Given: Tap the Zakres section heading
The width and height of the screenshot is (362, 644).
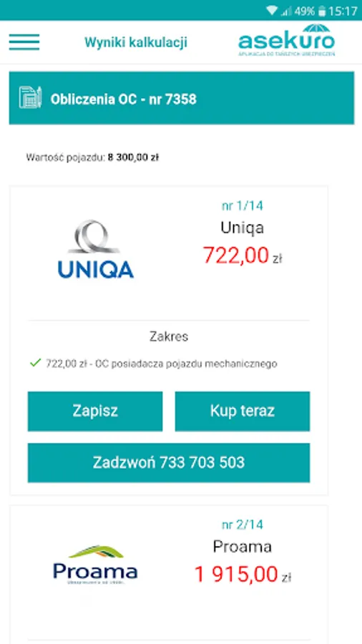Looking at the screenshot, I should 169,337.
